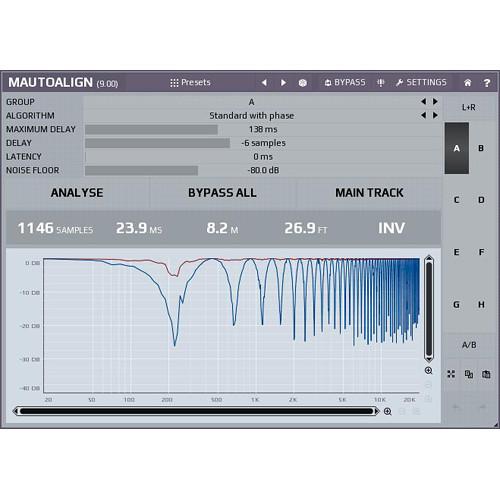This screenshot has height=500, width=500.
Task: Load the next preset arrow in header
Action: coord(283,82)
